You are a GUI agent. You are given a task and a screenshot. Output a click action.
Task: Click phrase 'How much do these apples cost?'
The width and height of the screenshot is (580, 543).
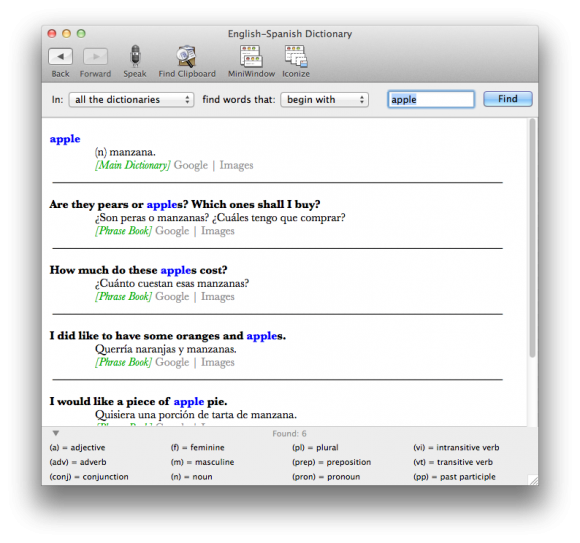coord(138,270)
